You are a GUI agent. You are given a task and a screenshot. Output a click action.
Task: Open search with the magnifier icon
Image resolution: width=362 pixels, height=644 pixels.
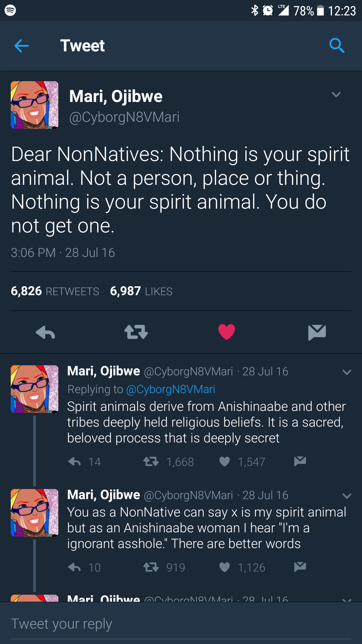click(x=337, y=45)
